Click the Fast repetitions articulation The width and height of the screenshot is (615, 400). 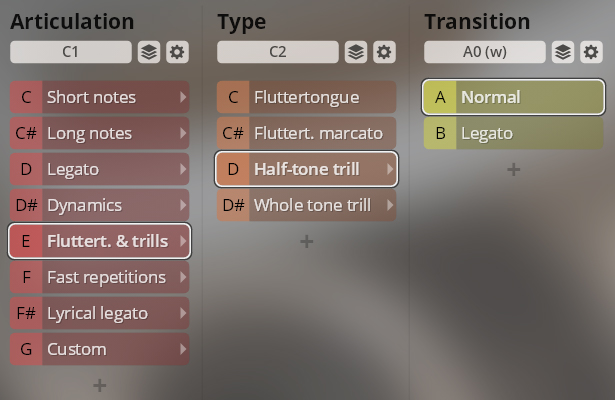pyautogui.click(x=99, y=277)
